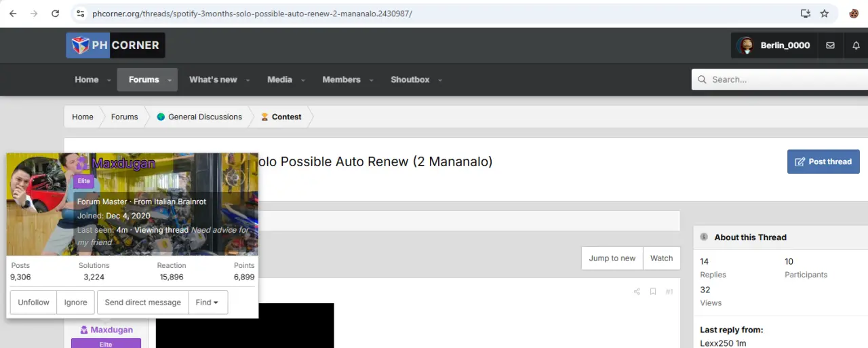Open Home in navigation bar
Image resolution: width=868 pixels, height=348 pixels.
86,79
